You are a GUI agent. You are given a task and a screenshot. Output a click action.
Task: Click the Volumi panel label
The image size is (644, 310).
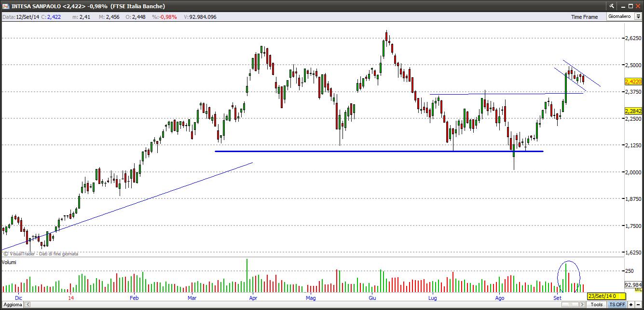pos(10,262)
